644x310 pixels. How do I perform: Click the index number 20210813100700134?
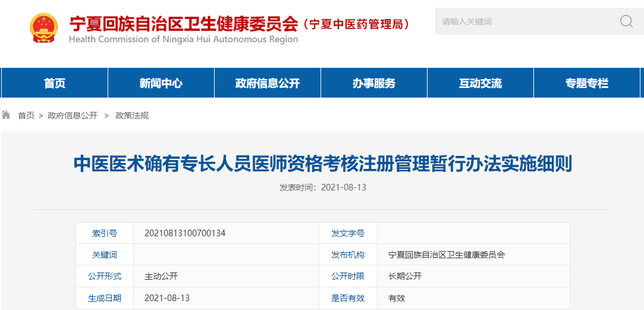[185, 233]
